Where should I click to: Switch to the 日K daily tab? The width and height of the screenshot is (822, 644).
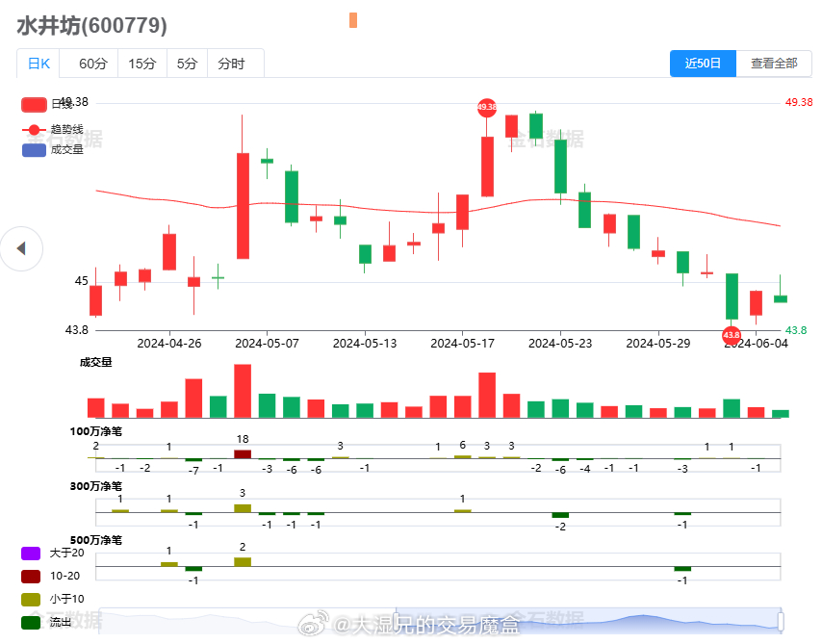pyautogui.click(x=39, y=64)
